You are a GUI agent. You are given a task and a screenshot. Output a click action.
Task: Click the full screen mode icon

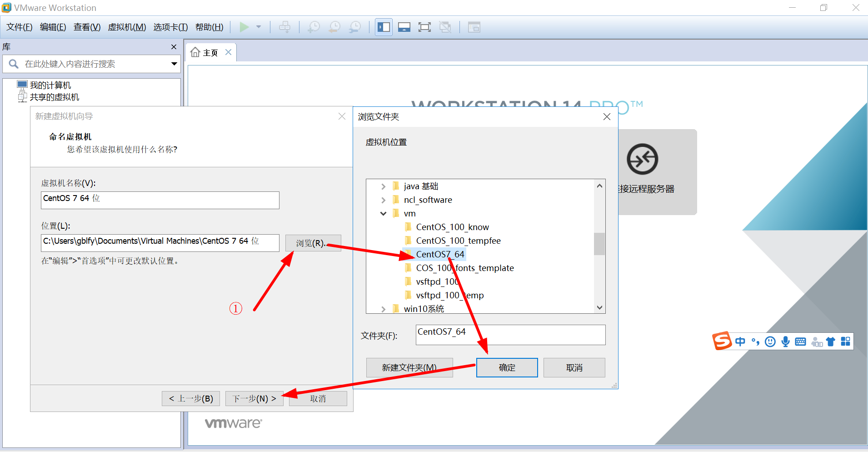tap(424, 27)
